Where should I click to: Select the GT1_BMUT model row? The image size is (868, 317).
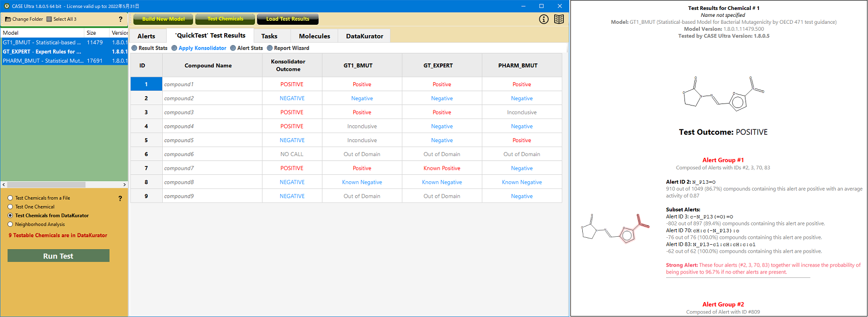point(64,43)
